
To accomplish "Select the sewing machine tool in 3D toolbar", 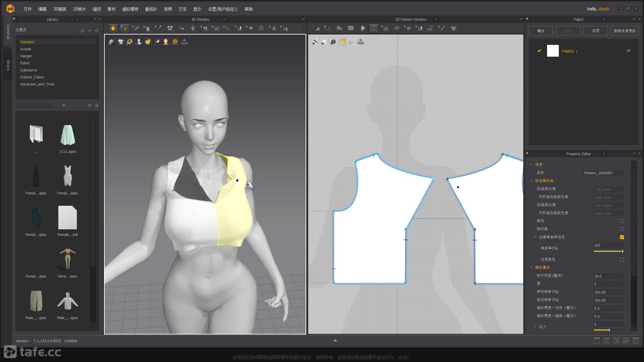I will pyautogui.click(x=204, y=28).
